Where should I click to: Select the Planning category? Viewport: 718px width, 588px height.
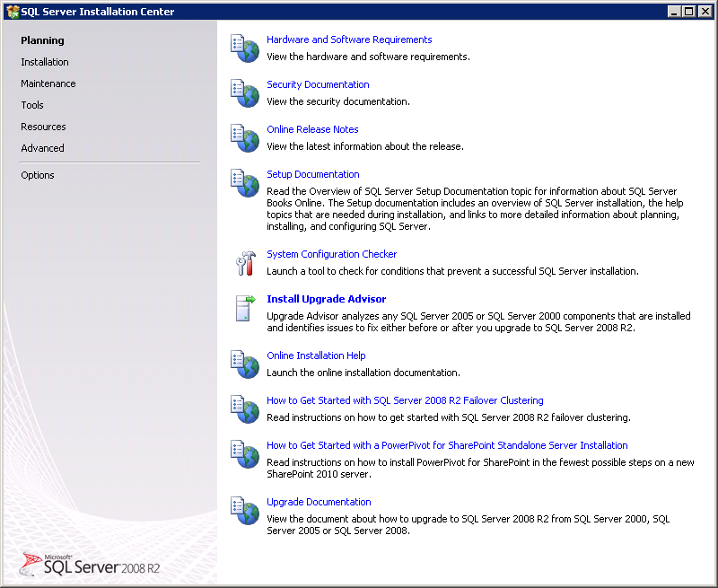(42, 40)
